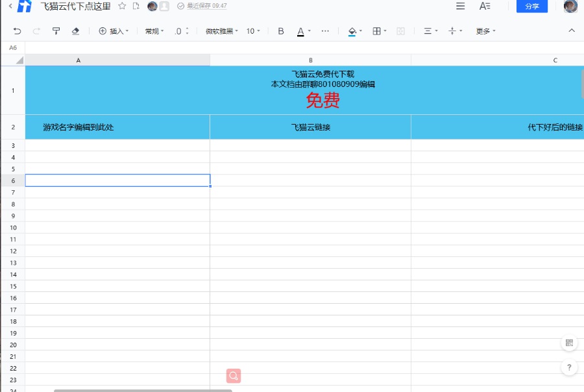Open the hamburger menu icon
584x392 pixels.
pos(460,6)
